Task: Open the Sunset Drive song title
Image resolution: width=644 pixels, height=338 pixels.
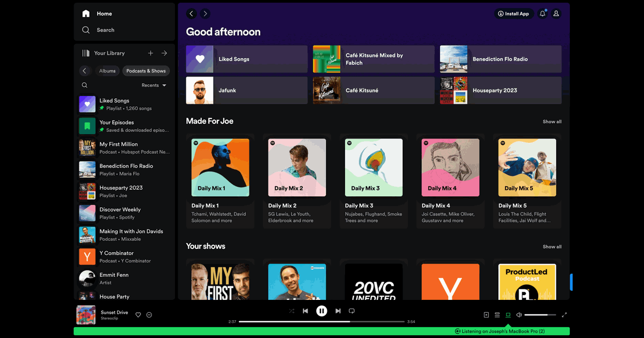Action: 114,312
